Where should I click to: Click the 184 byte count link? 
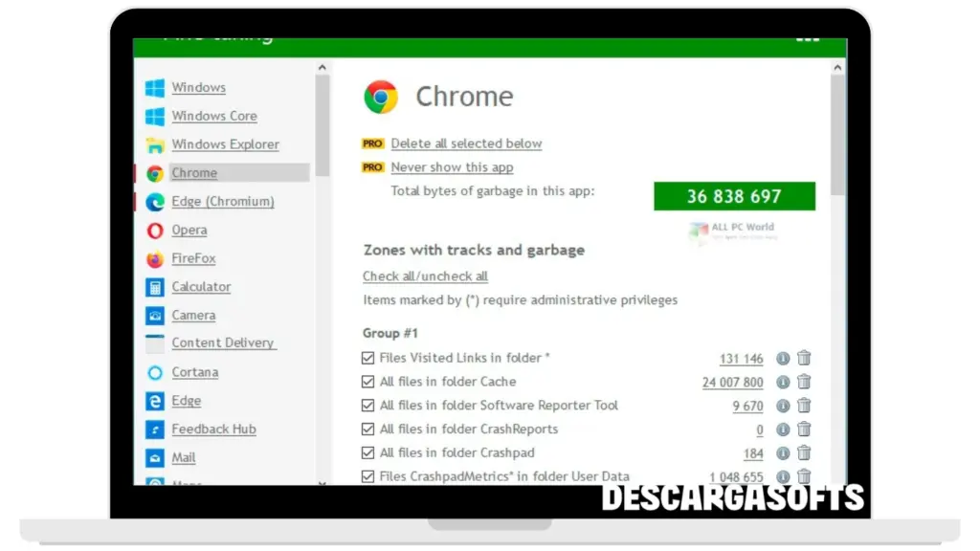pos(753,453)
